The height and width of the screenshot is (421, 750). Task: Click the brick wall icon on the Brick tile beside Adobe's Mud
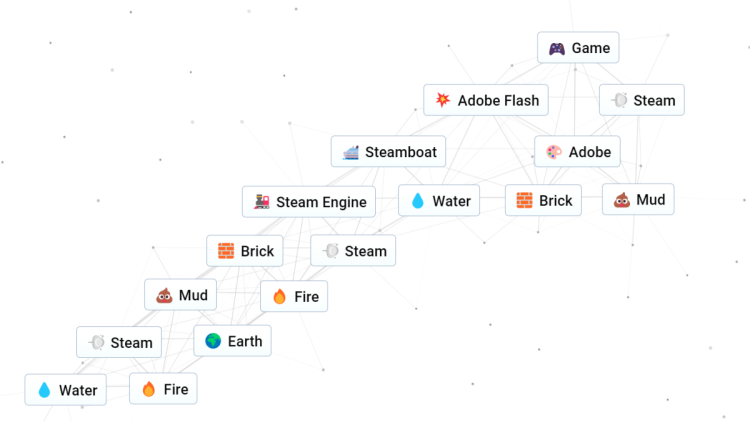pos(524,200)
